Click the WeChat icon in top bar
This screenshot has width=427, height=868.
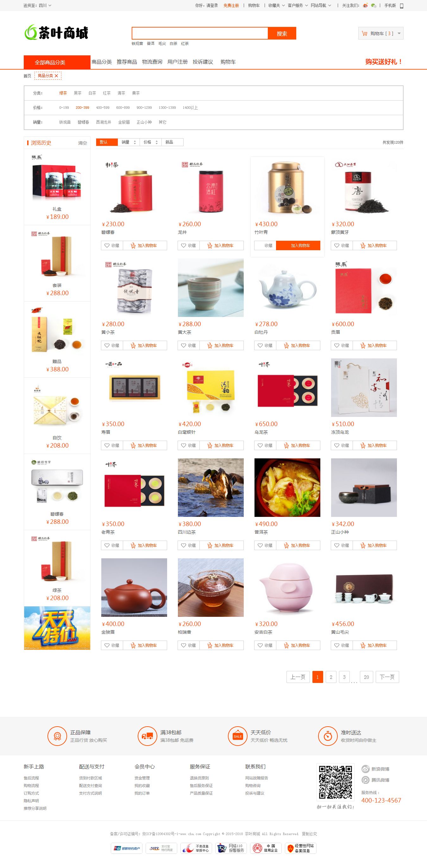(374, 5)
